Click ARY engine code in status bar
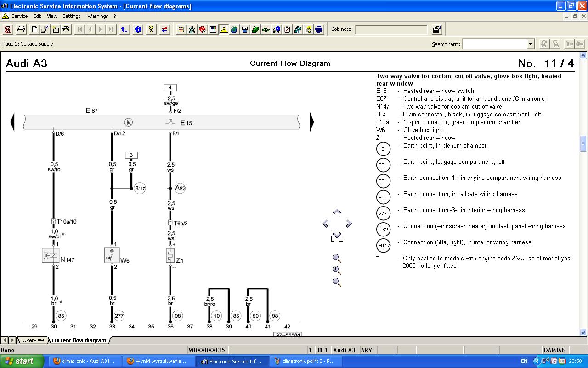Screen dimensions: 588x368 click(x=367, y=350)
